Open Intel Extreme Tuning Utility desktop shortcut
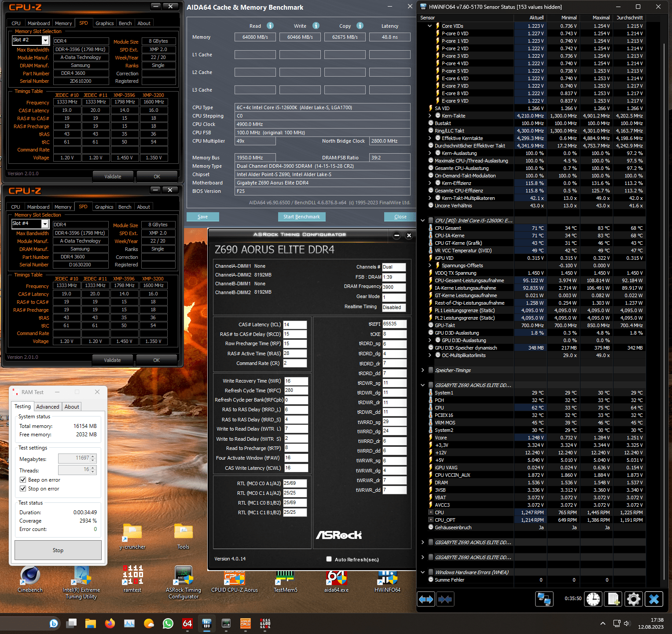The height and width of the screenshot is (634, 672). (x=81, y=582)
